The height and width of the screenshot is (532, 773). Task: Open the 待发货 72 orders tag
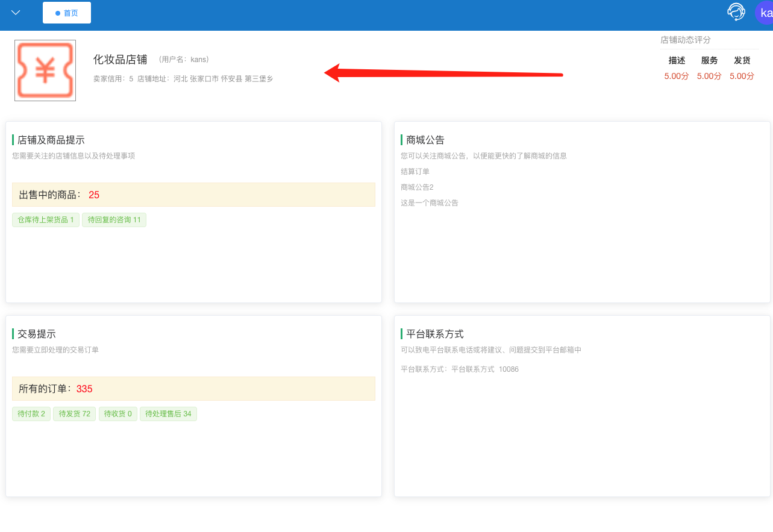tap(75, 414)
